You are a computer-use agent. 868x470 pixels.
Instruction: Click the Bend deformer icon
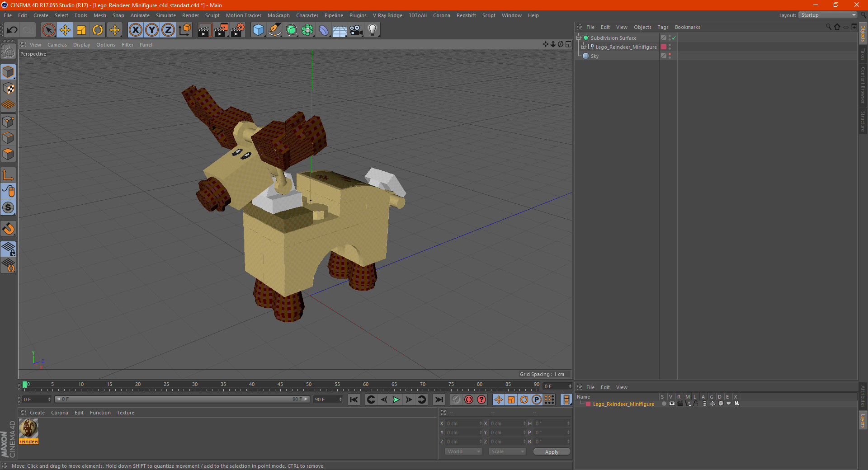[x=324, y=30]
